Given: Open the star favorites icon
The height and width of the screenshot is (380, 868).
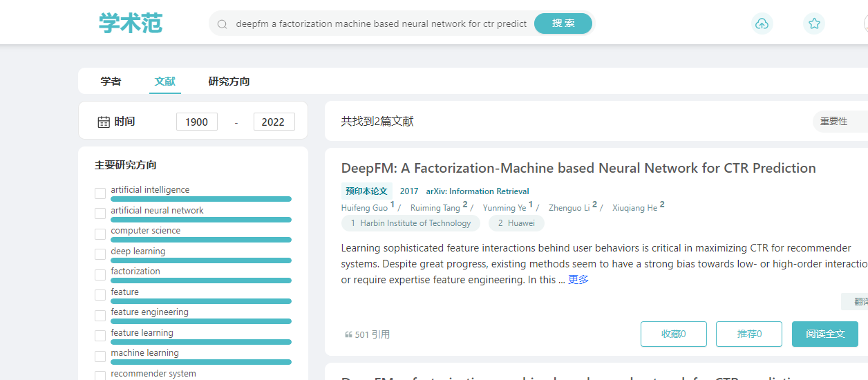Looking at the screenshot, I should 814,24.
